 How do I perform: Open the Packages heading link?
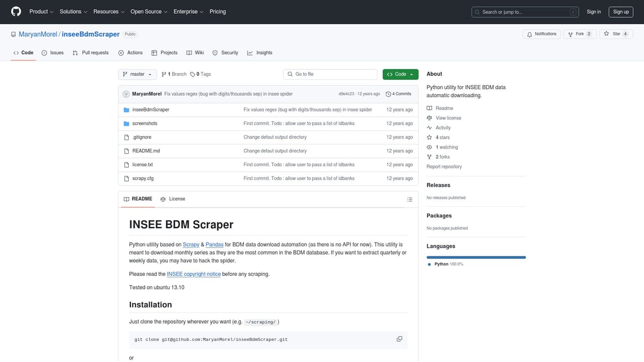(439, 215)
